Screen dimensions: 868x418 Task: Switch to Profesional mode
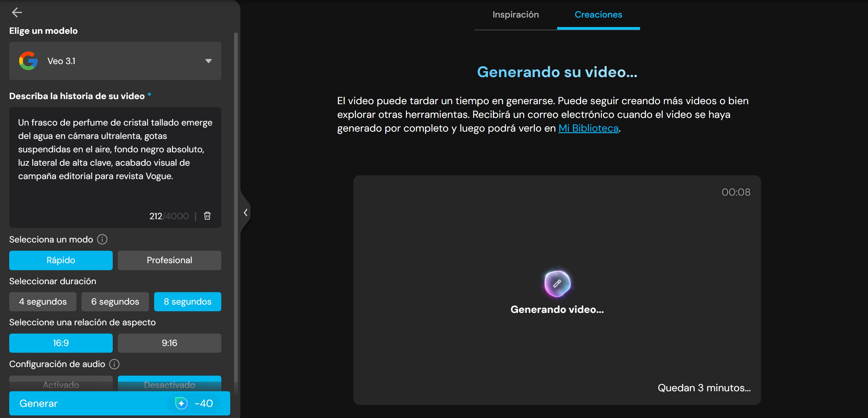point(169,260)
